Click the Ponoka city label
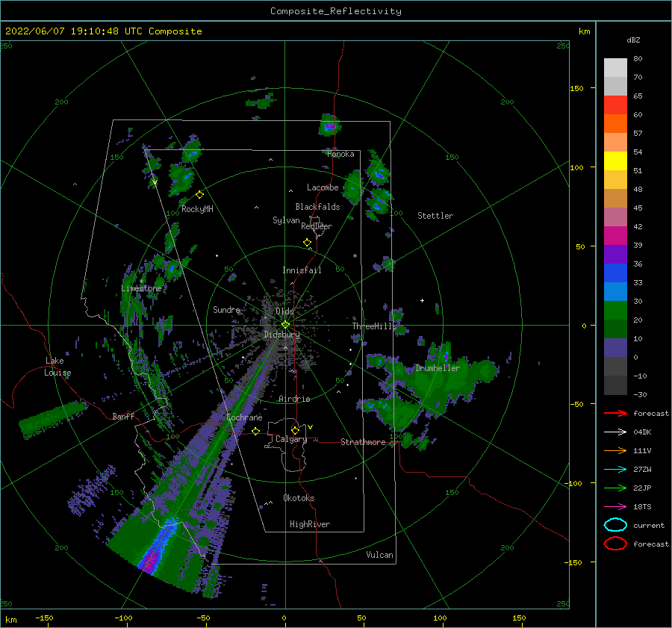Viewport: 672px width, 628px height. [x=340, y=154]
